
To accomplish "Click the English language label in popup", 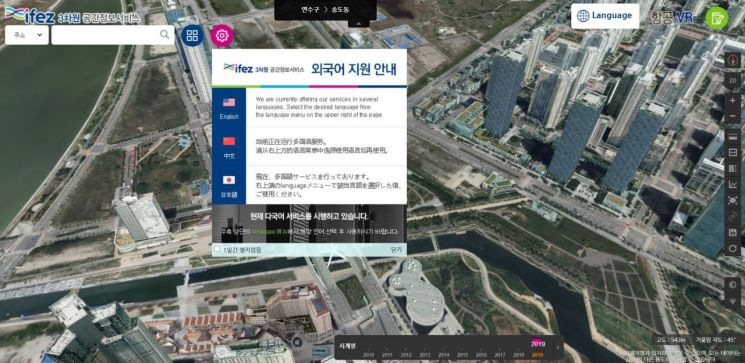I will [229, 116].
